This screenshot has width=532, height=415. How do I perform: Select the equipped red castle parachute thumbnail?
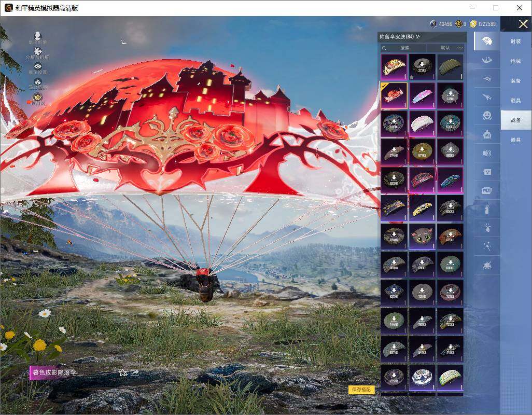pos(394,95)
